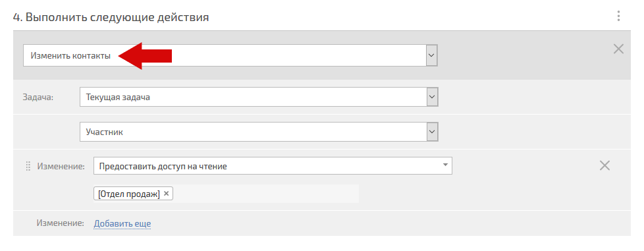The width and height of the screenshot is (644, 251).
Task: Click the 'Участник' select box
Action: tap(259, 132)
